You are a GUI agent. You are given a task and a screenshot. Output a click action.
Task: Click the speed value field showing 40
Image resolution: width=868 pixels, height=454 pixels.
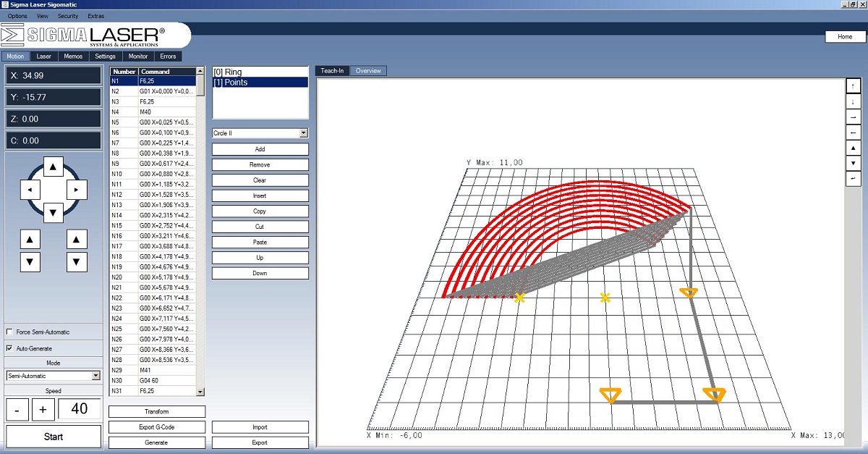[80, 409]
